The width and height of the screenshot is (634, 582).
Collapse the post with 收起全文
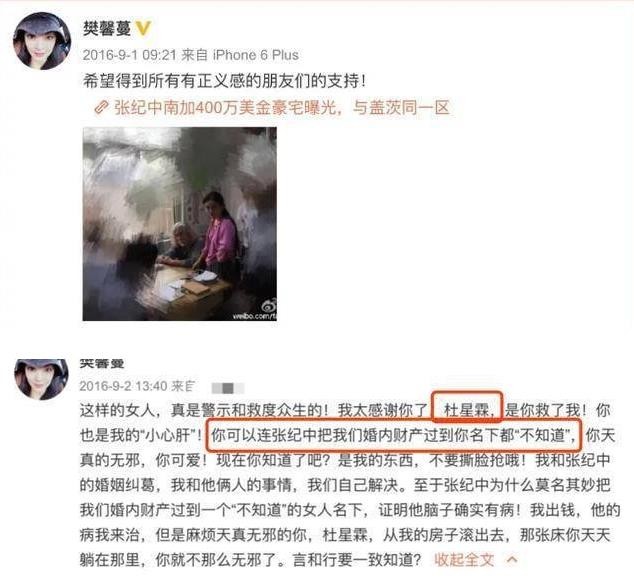click(x=464, y=560)
